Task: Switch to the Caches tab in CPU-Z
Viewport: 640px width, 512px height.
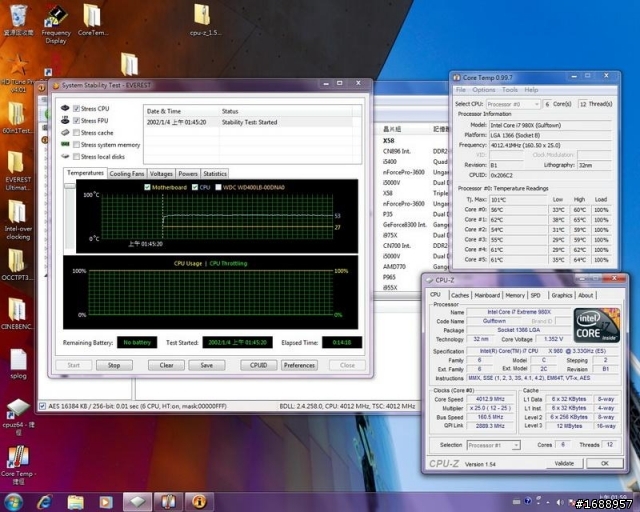Action: point(460,295)
